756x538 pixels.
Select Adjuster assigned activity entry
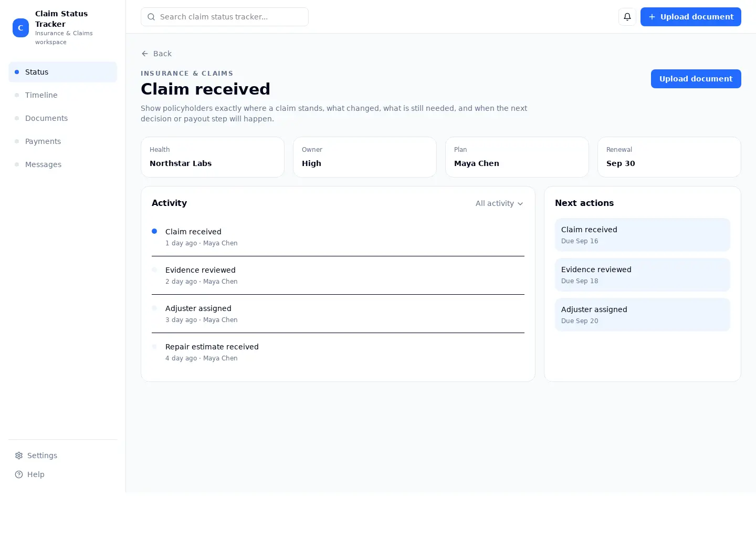click(x=338, y=314)
